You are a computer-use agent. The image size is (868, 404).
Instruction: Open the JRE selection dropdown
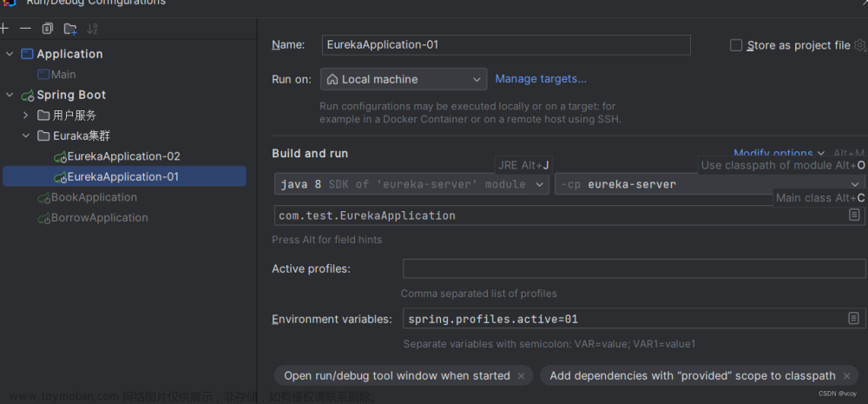[411, 184]
